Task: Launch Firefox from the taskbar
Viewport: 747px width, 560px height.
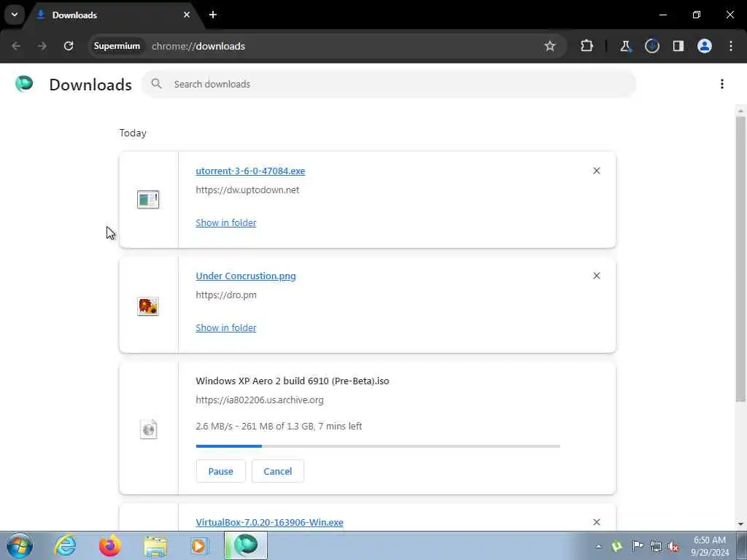Action: (x=110, y=545)
